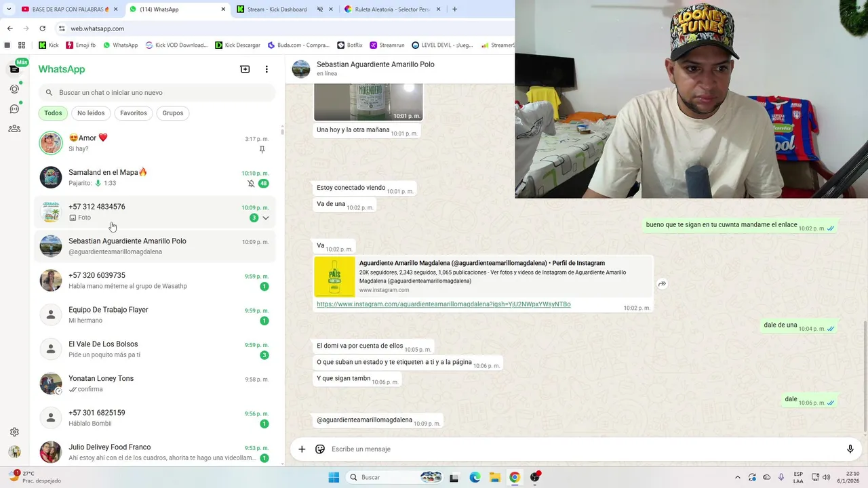The height and width of the screenshot is (488, 868).
Task: Click the Instagram aguardienteamarillomagdalena link
Action: coord(443,304)
